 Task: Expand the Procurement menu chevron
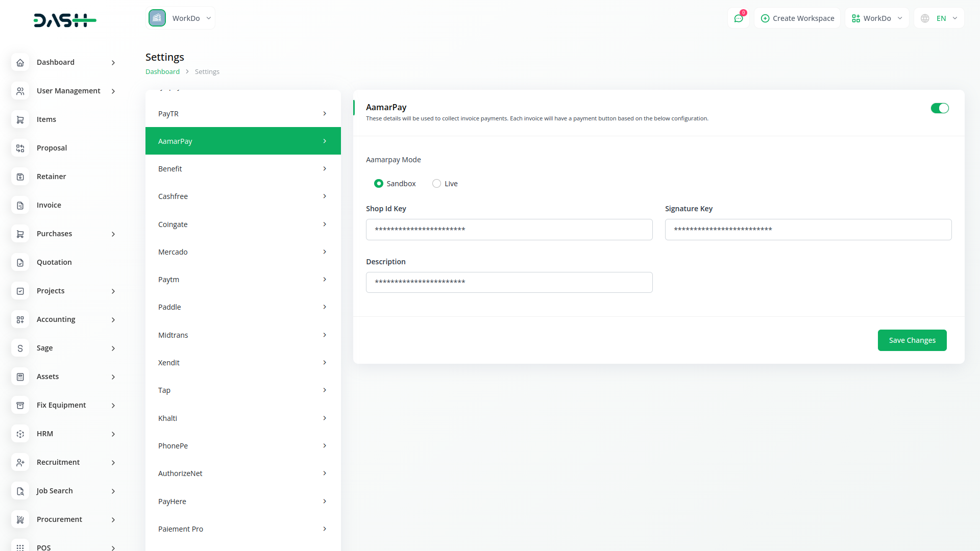pyautogui.click(x=113, y=520)
